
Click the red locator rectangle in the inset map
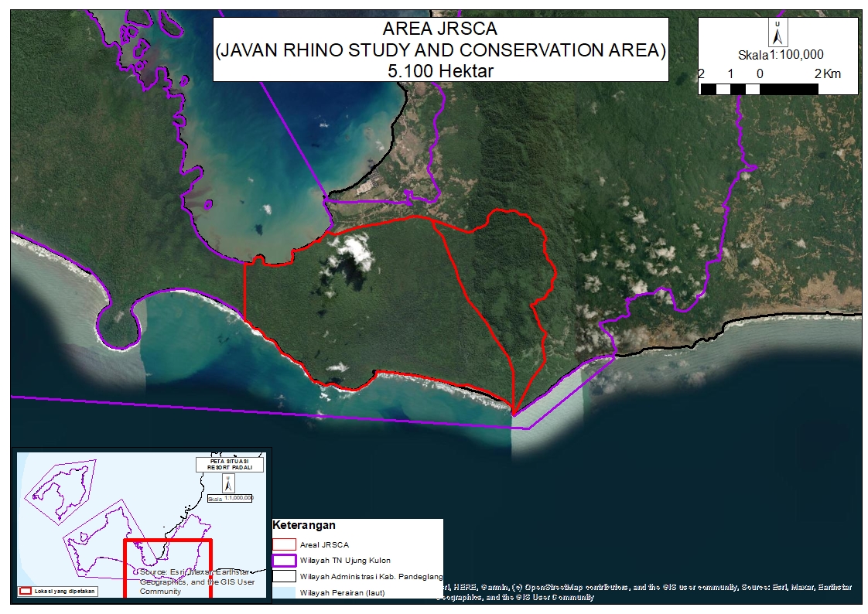168,541
